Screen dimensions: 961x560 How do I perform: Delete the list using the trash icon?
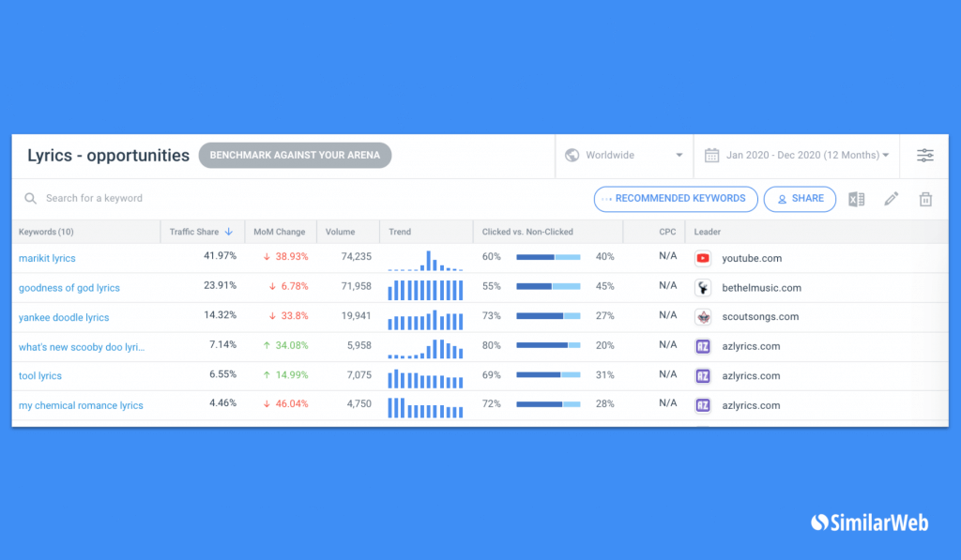[925, 199]
